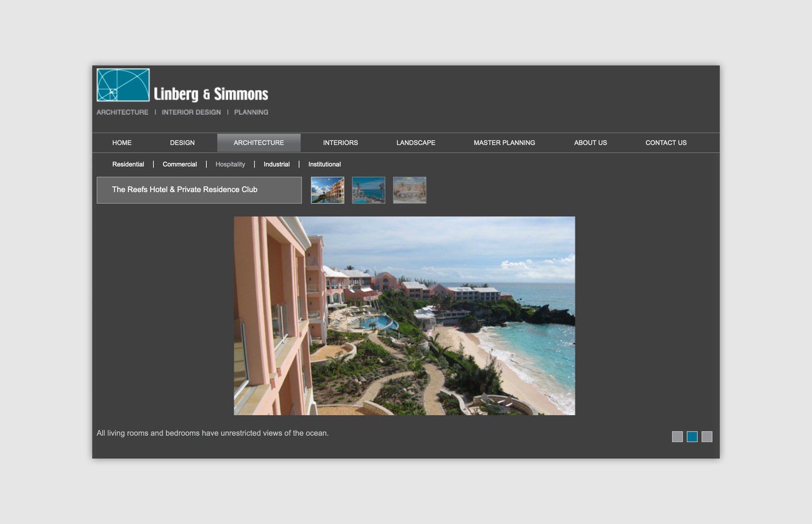The height and width of the screenshot is (524, 812).
Task: Click the Linberg & Simmons spiral logo
Action: [123, 85]
